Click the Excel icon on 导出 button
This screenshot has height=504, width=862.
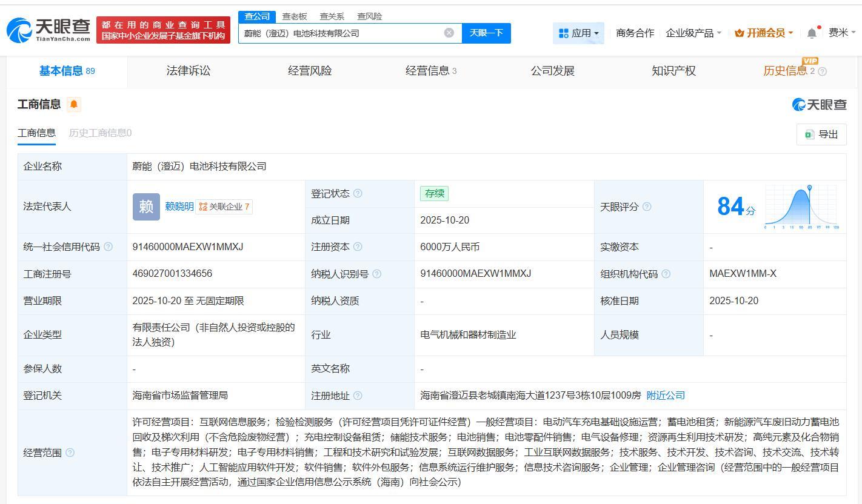[x=810, y=134]
